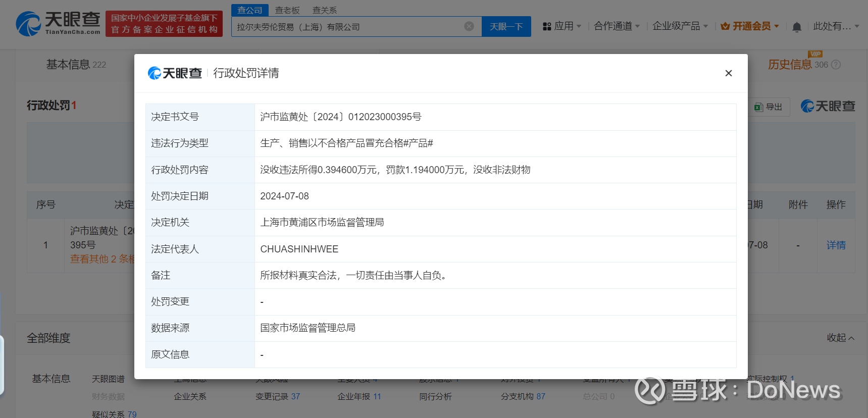Click 企业关系 link
Screen dimensions: 868x418
(190, 397)
